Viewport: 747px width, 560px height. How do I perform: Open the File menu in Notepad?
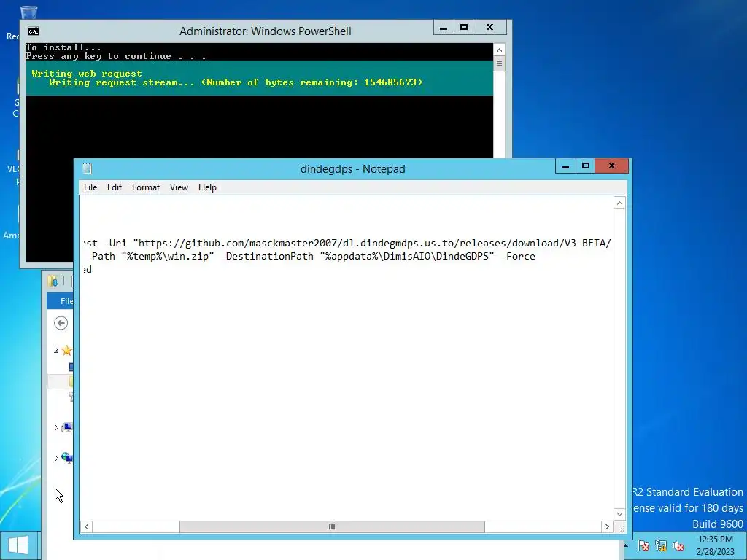coord(90,187)
